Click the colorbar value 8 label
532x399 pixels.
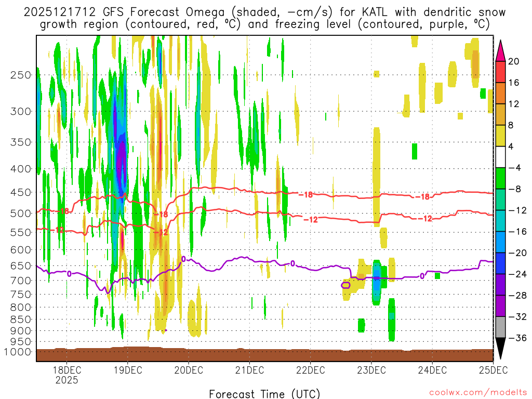(511, 126)
